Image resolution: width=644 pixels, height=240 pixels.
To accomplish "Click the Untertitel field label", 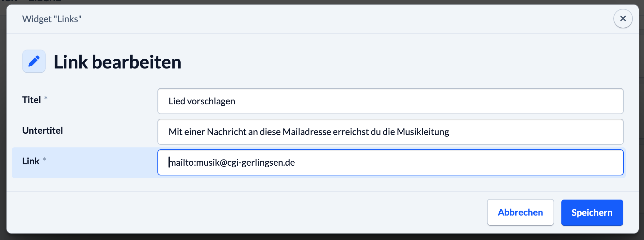I will [42, 130].
